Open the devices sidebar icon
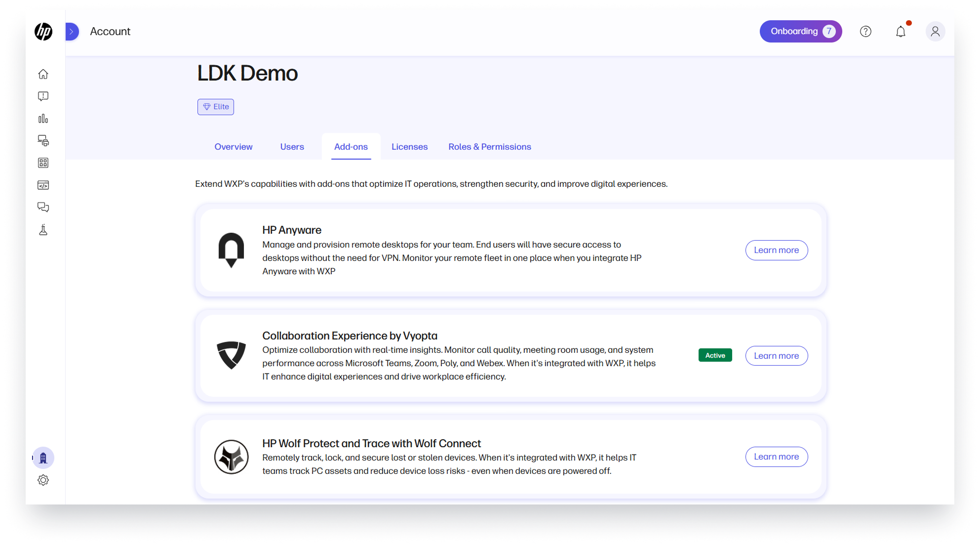The image size is (980, 546). tap(43, 141)
